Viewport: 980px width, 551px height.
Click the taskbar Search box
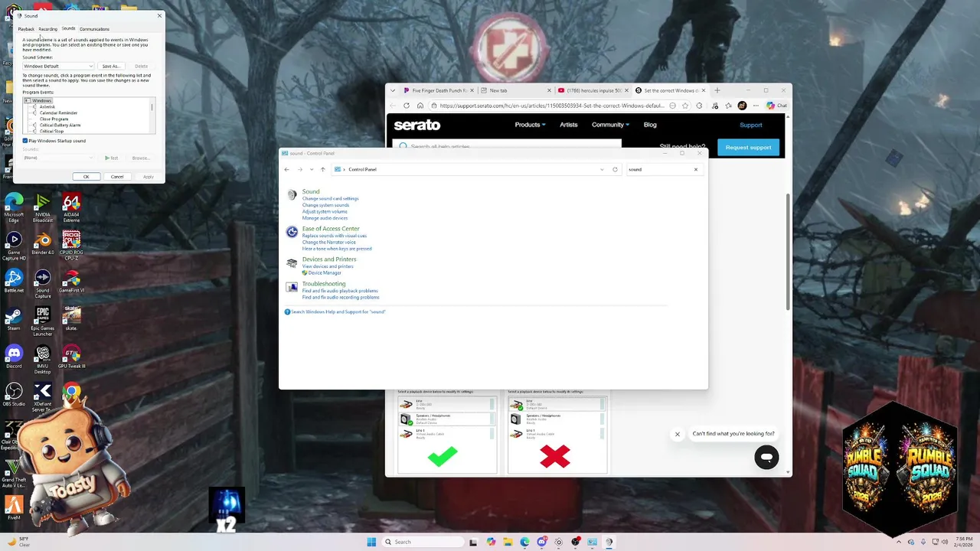tap(423, 542)
